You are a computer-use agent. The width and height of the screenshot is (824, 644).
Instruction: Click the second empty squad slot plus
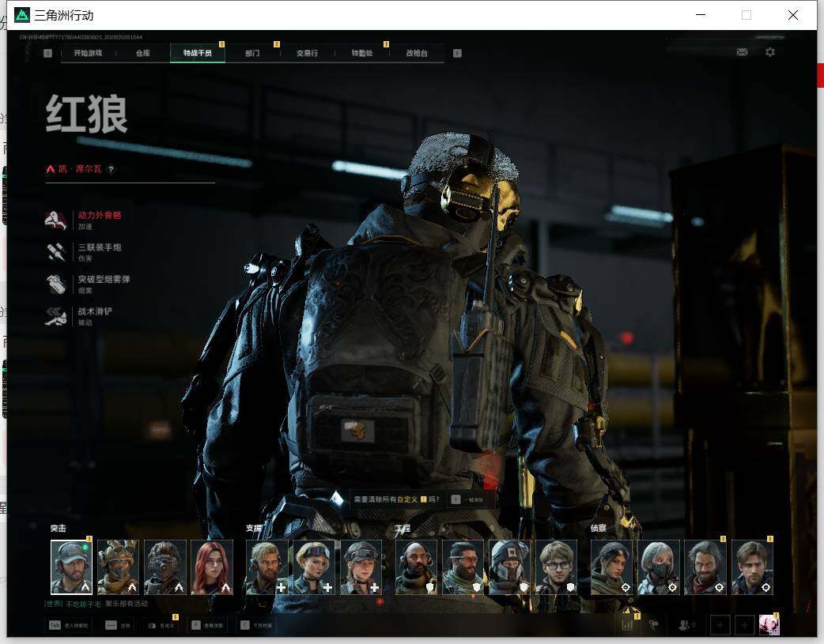[744, 625]
